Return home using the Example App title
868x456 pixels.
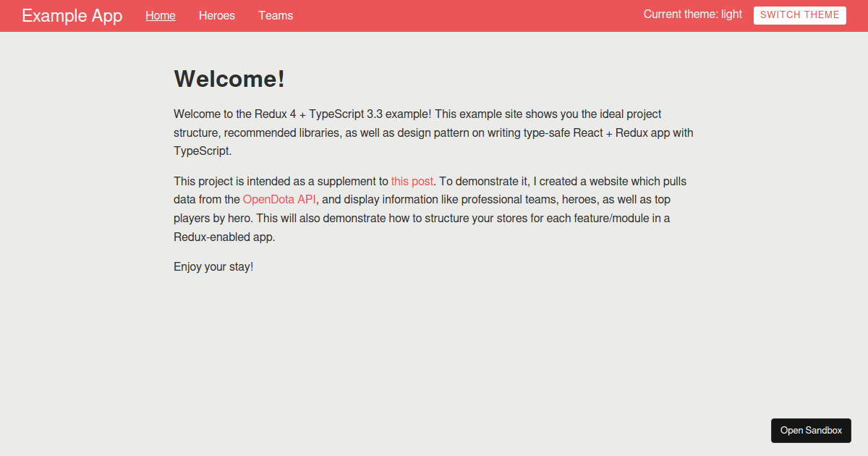click(72, 15)
